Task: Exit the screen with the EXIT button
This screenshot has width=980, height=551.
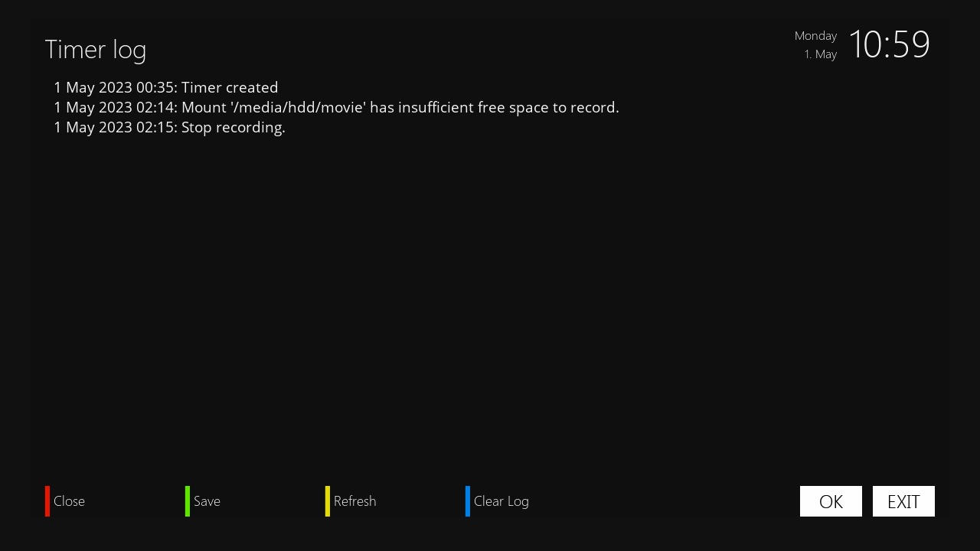Action: pos(903,501)
